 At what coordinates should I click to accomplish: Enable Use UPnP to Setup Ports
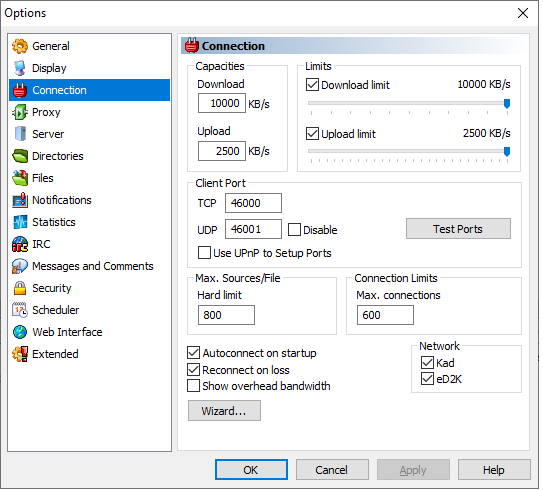pyautogui.click(x=204, y=253)
